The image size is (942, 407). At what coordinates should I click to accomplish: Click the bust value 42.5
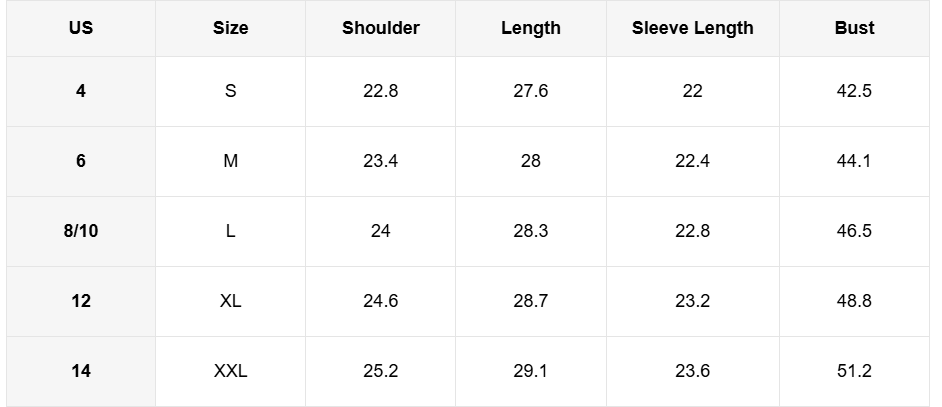coord(854,91)
